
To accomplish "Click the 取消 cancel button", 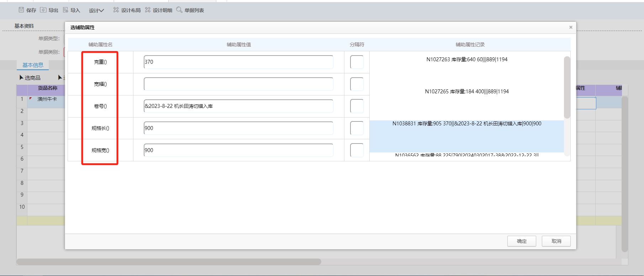I will click(556, 241).
